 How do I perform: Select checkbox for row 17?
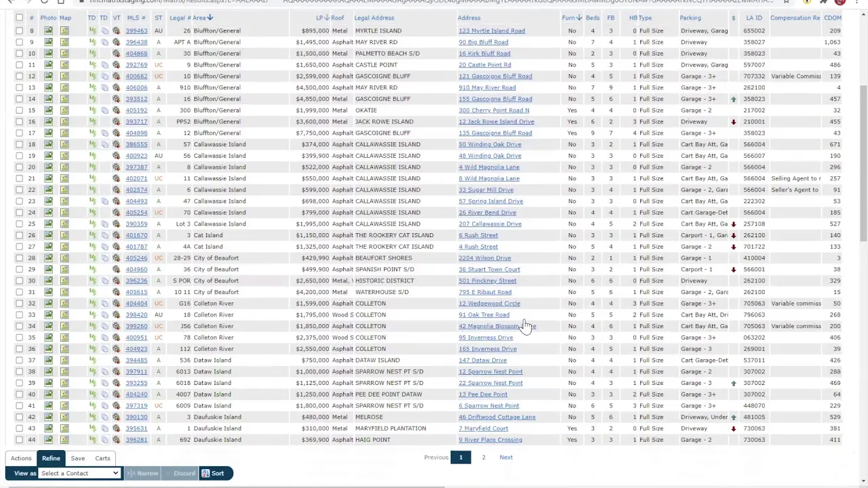point(19,133)
